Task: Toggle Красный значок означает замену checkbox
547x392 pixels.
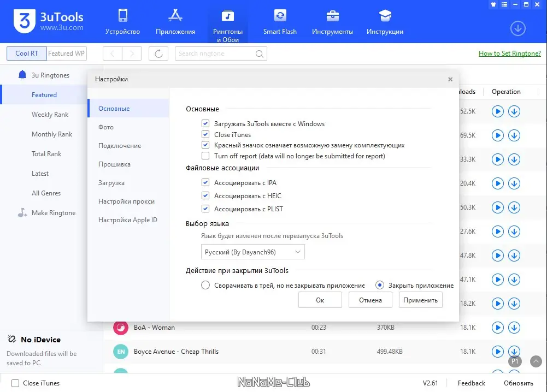Action: pyautogui.click(x=205, y=145)
